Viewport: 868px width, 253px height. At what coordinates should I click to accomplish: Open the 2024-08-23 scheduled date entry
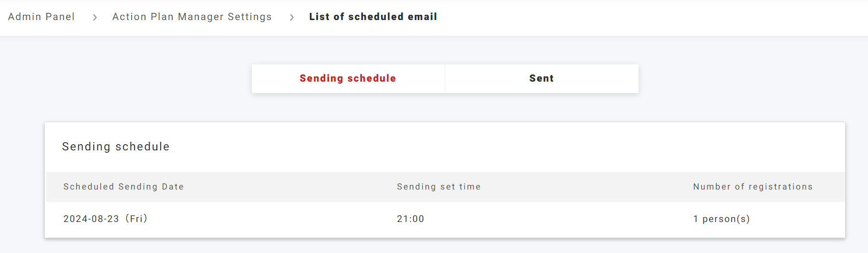91,219
